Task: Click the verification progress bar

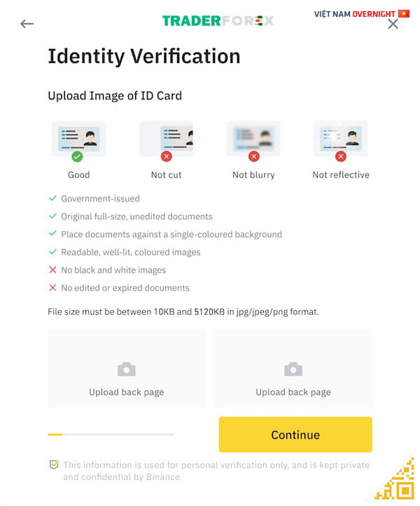Action: (111, 435)
